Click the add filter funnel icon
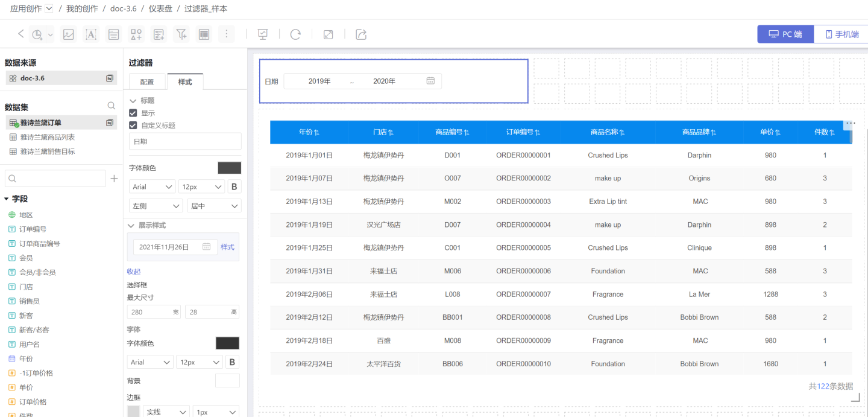The width and height of the screenshot is (868, 417). click(x=181, y=34)
